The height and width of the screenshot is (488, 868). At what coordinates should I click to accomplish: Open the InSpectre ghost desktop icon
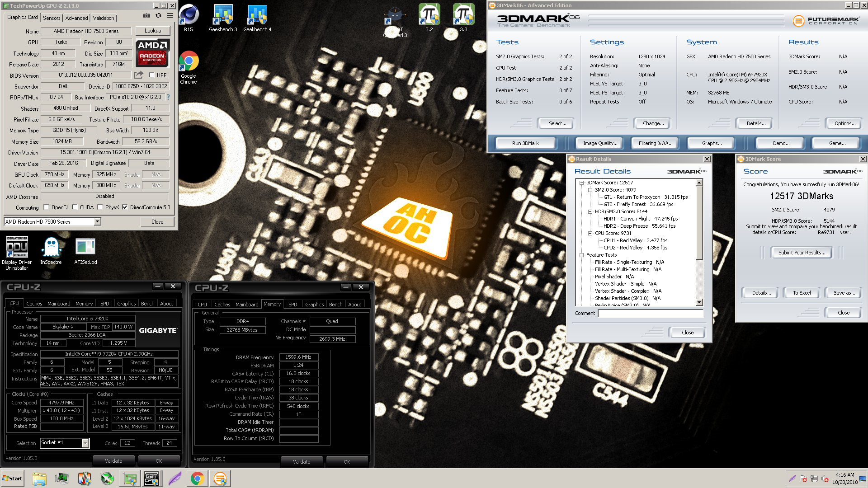pos(51,251)
